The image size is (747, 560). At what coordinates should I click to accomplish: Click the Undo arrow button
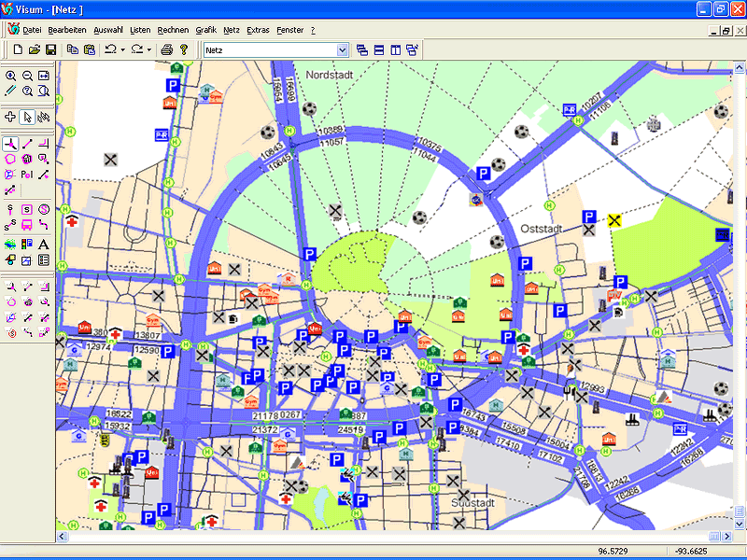point(110,49)
